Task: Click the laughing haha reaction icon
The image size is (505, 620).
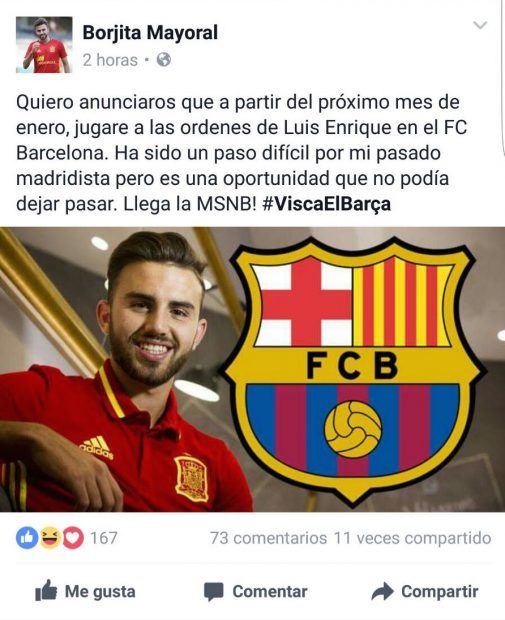Action: click(49, 538)
